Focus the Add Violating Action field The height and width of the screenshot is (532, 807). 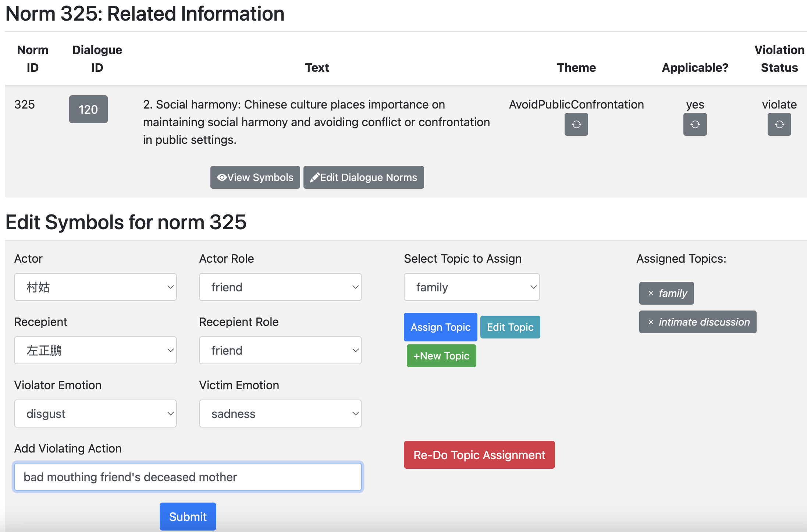[x=188, y=477]
